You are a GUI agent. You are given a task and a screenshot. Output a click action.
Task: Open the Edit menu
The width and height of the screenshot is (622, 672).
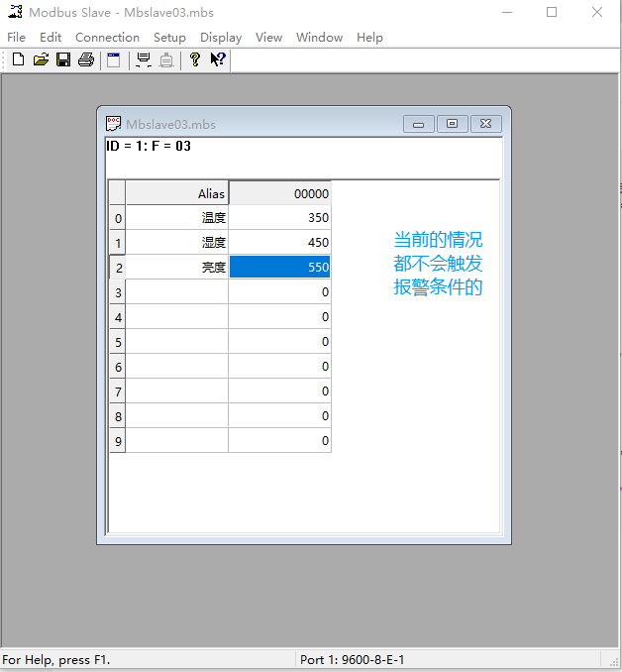pyautogui.click(x=51, y=38)
